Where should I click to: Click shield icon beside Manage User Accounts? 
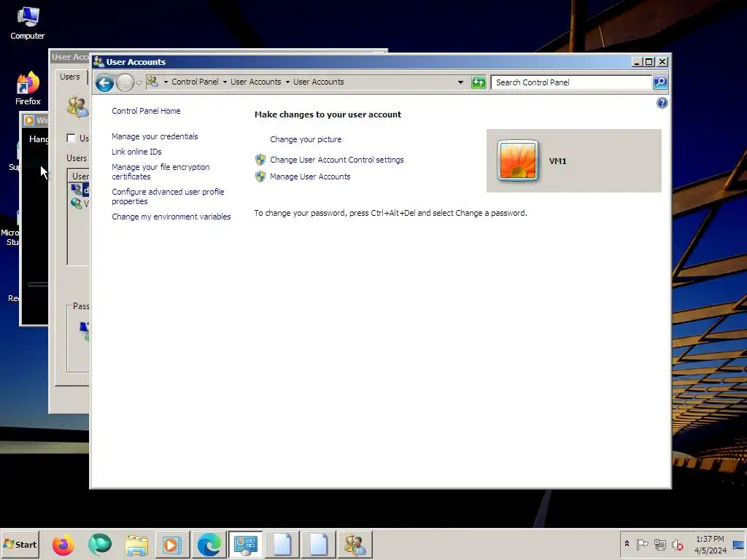[x=260, y=176]
